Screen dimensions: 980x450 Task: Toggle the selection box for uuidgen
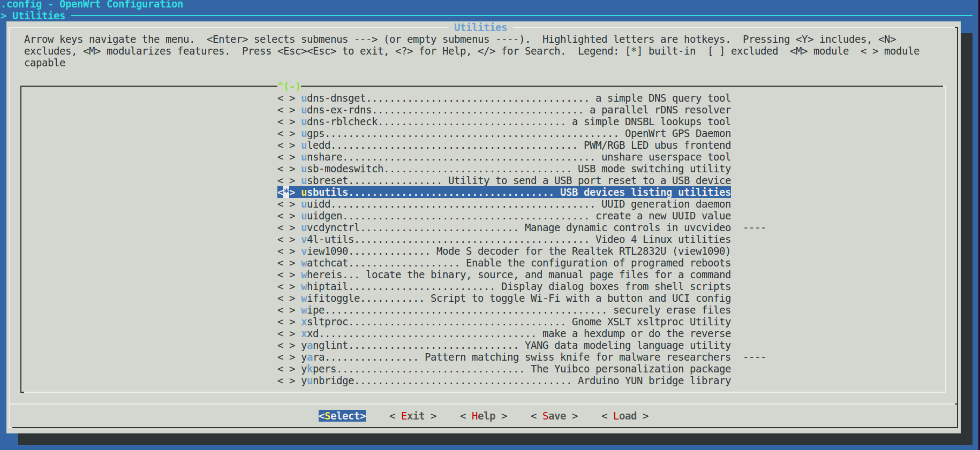[286, 216]
